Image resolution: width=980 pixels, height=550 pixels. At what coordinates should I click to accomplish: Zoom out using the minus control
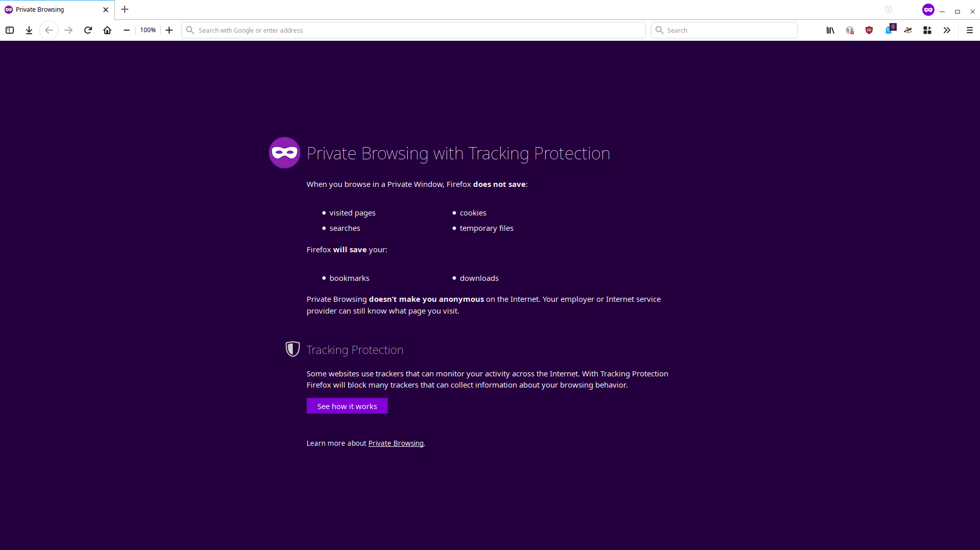[x=126, y=30]
